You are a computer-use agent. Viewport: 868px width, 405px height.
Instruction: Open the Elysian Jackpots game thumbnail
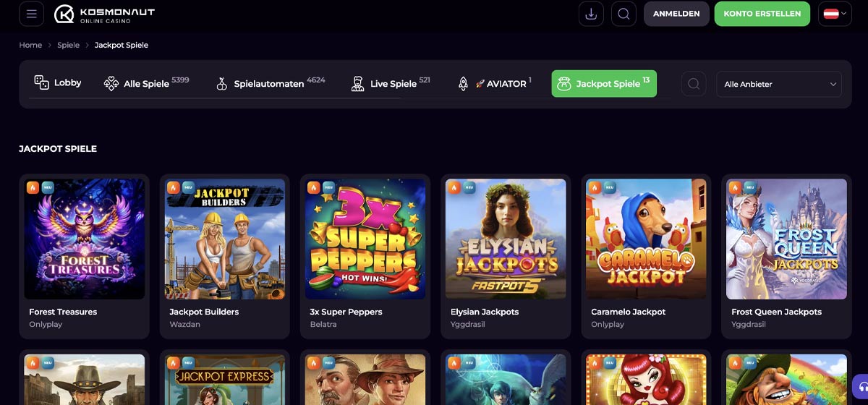506,239
